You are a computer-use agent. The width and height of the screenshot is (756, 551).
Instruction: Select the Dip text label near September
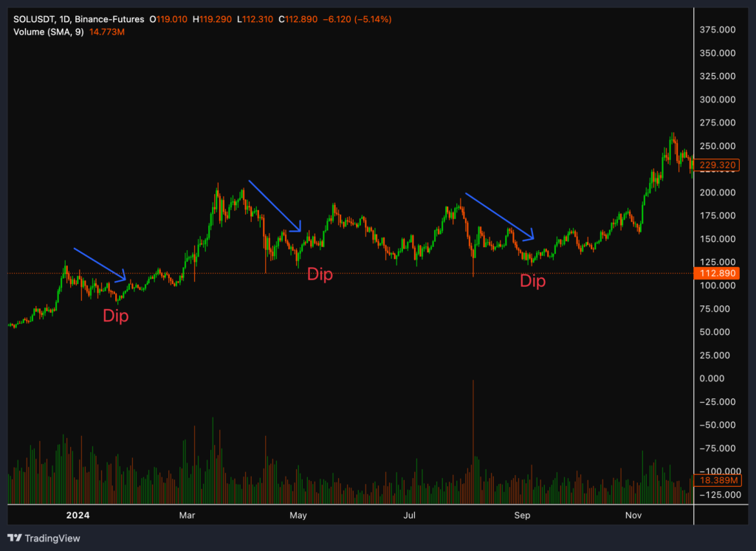[532, 281]
